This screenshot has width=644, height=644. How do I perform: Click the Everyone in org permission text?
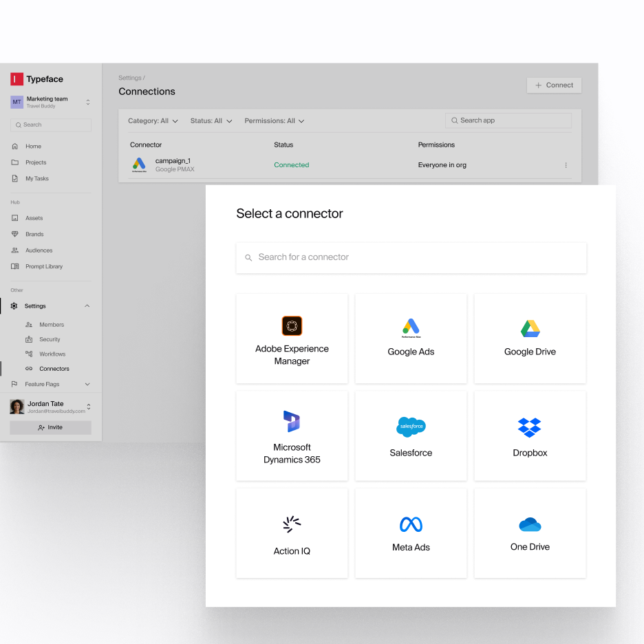(442, 164)
